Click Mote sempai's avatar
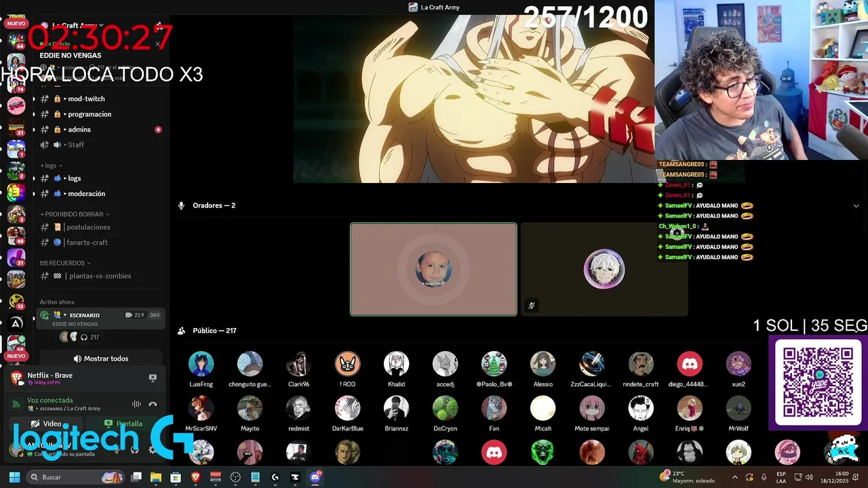 pos(591,409)
